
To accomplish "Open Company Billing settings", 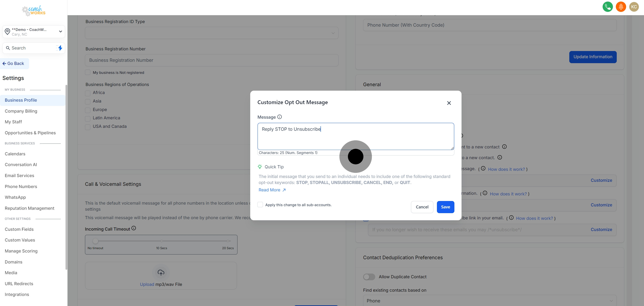I will [21, 111].
